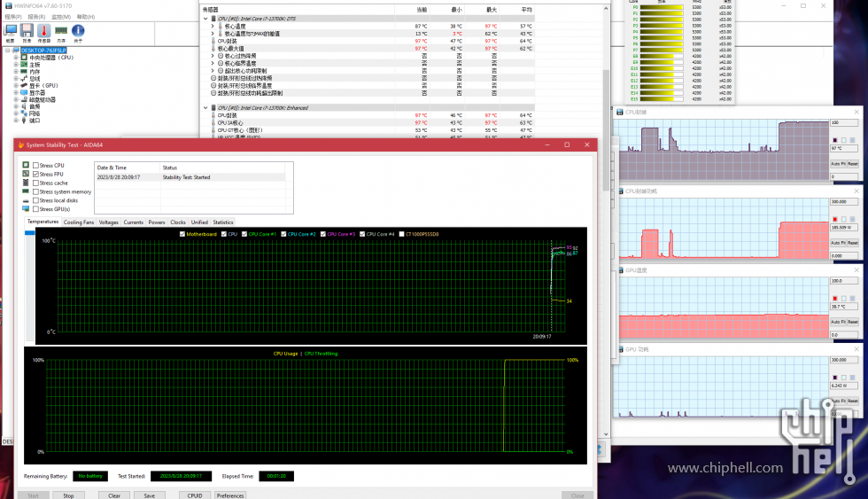The image size is (868, 499).
Task: Switch to the Powers tab
Action: 157,222
